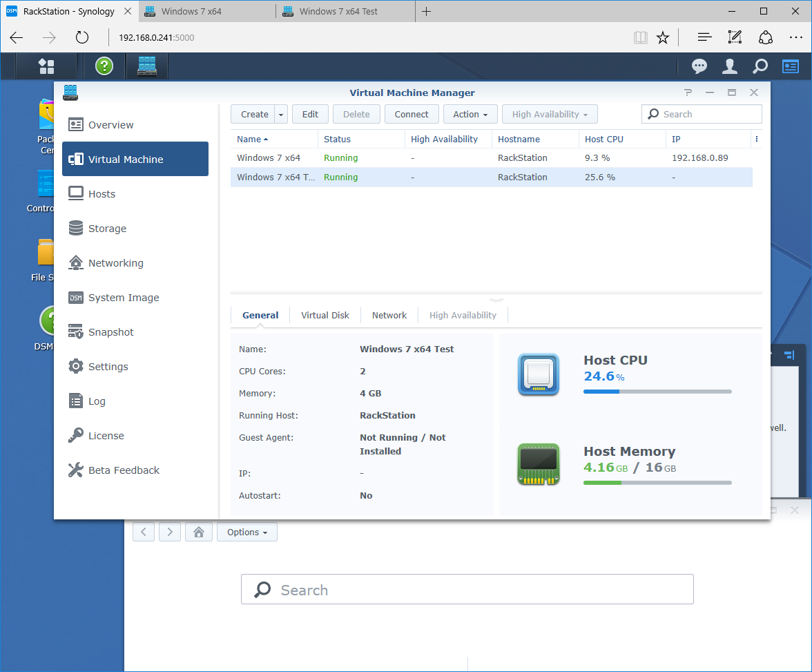Open the DSM widgets panel icon
The height and width of the screenshot is (672, 812).
click(790, 66)
